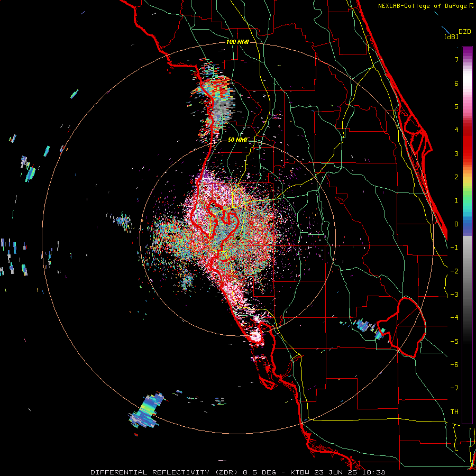
Task: Select the -6 dB scale value
Action: 454,365
